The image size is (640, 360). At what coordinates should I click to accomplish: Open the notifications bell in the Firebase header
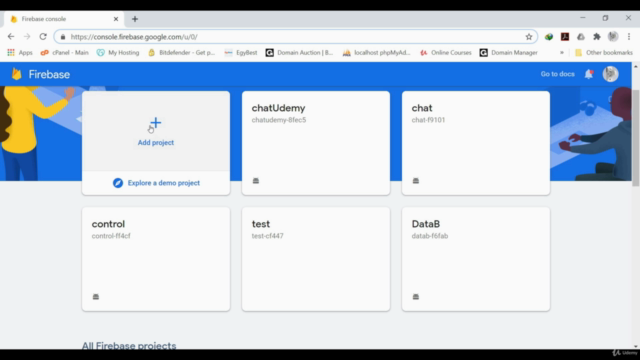[589, 74]
